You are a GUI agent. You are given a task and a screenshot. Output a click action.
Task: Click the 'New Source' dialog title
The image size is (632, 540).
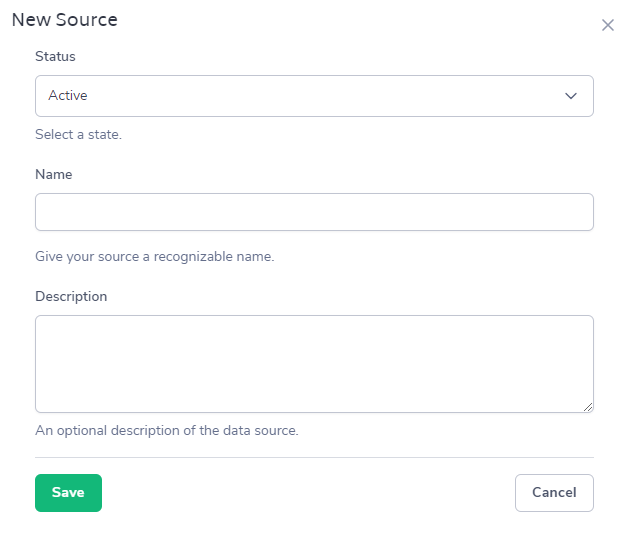[64, 20]
